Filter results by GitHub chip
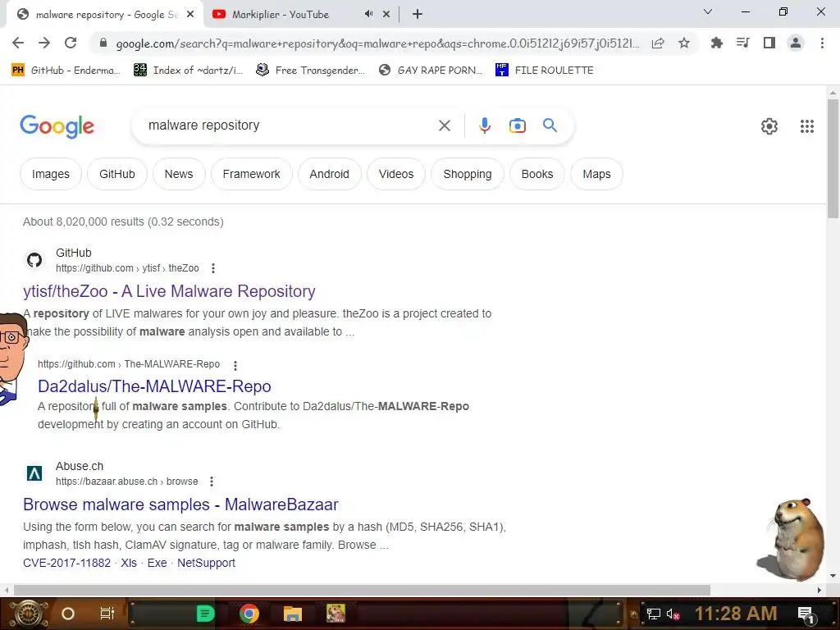 pos(116,174)
